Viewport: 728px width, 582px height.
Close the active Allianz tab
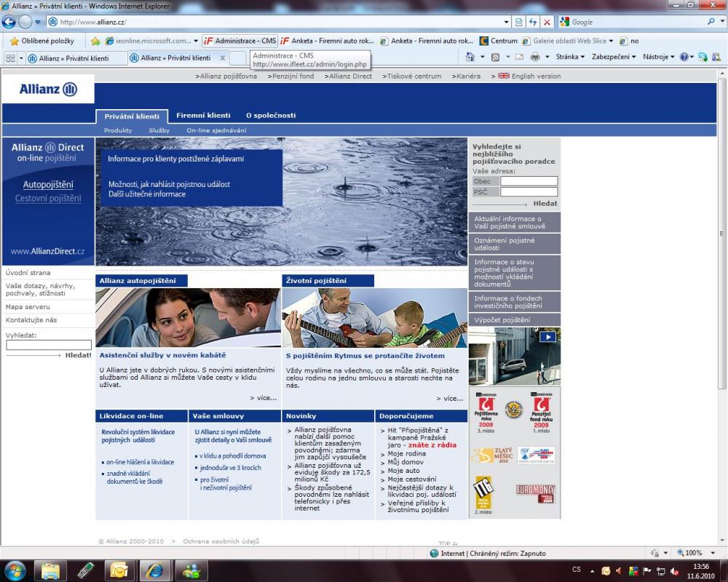tap(222, 58)
